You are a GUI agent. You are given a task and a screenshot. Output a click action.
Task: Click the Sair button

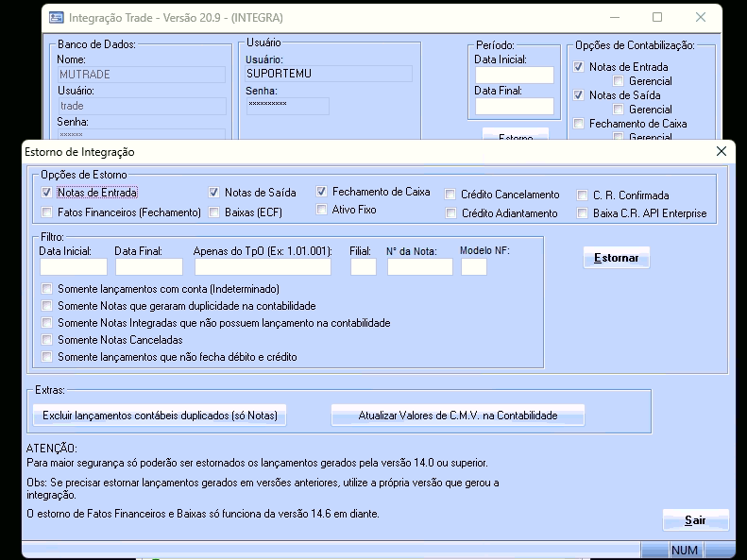tap(696, 520)
